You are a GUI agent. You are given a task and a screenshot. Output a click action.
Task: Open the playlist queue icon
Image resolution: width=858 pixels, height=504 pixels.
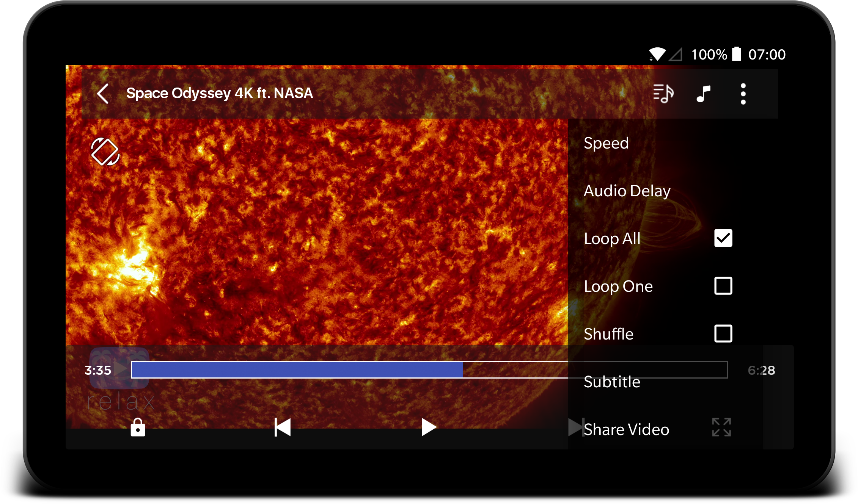tap(663, 94)
